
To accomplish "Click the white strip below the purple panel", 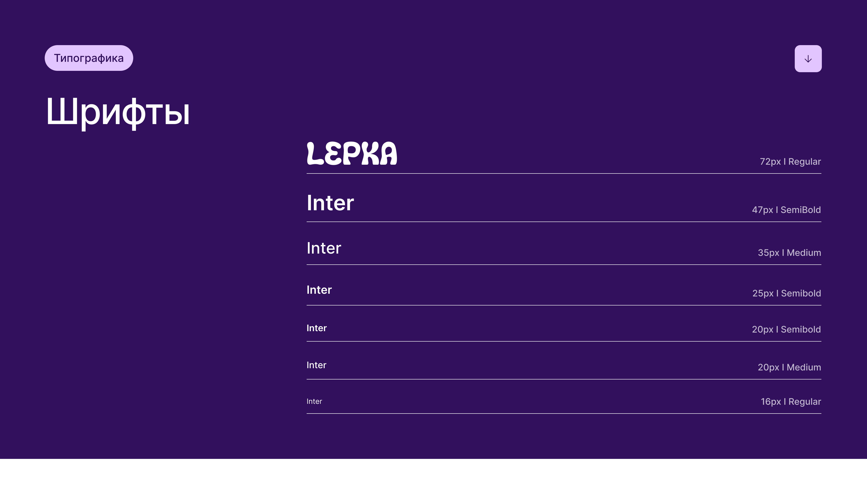I will point(433,481).
